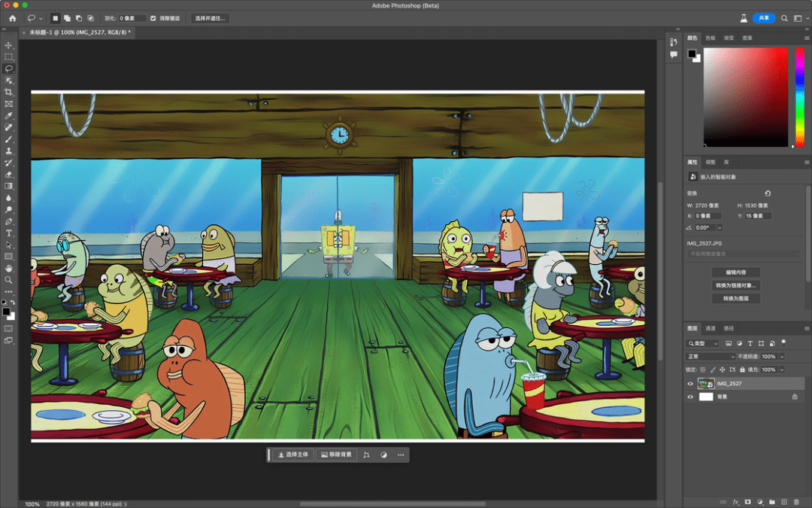Select the History Brush tool
This screenshot has width=812, height=508.
(x=9, y=163)
